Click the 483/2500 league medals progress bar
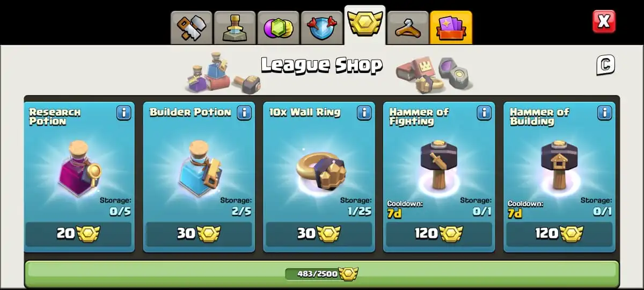 pyautogui.click(x=322, y=274)
